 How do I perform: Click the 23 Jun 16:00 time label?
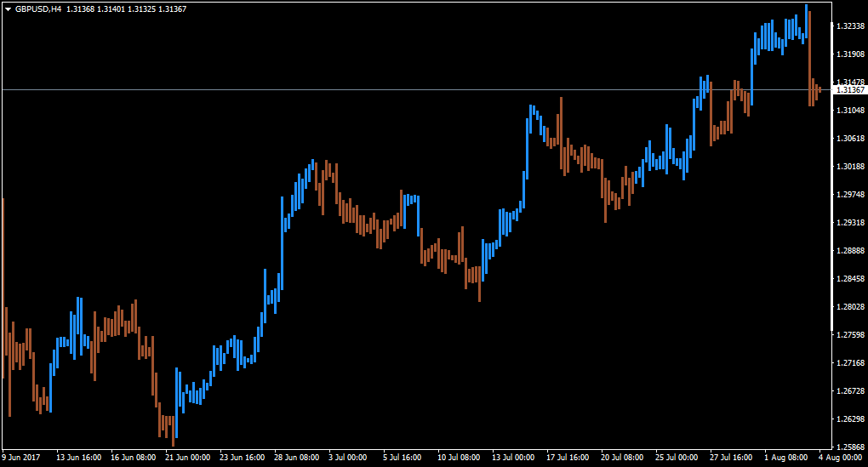coord(242,458)
